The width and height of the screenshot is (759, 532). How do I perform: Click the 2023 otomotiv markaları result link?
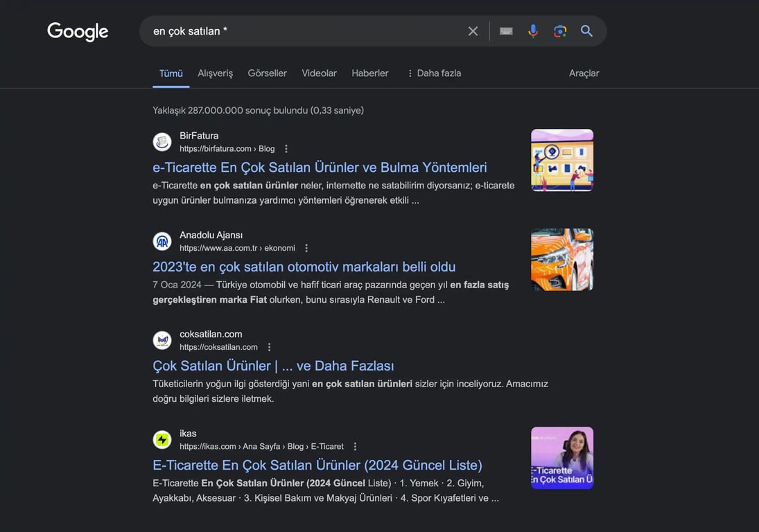(x=304, y=266)
